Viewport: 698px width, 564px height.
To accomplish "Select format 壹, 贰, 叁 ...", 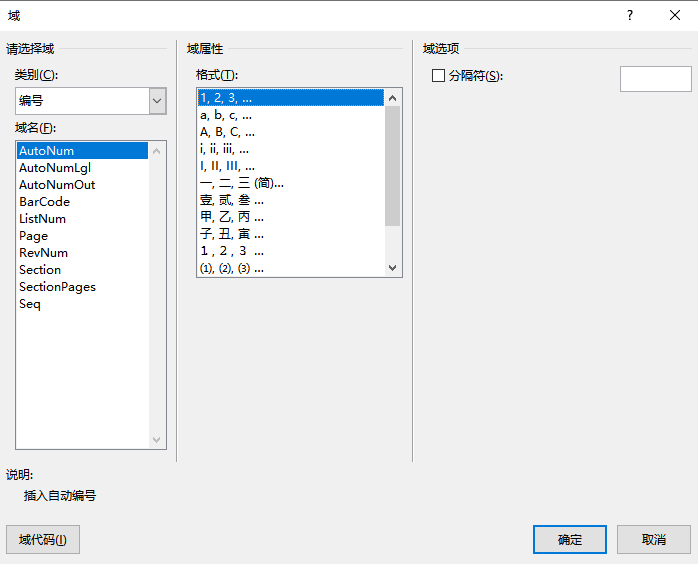I will coord(291,200).
